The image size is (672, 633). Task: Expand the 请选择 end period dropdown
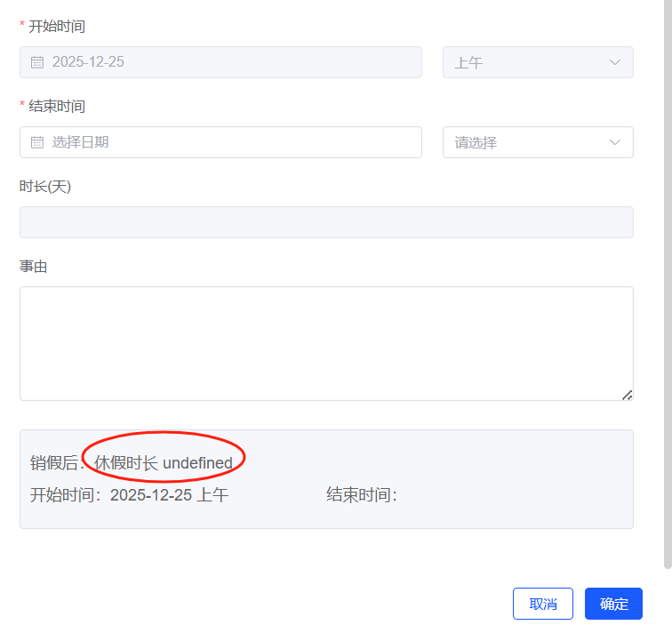click(538, 142)
